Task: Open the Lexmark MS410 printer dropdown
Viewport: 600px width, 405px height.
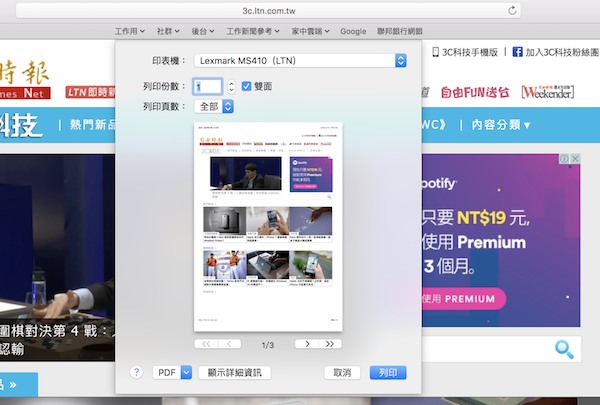Action: pos(300,61)
